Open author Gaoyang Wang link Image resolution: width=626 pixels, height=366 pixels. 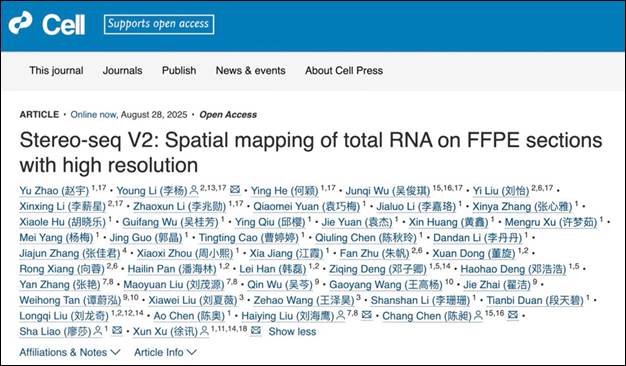386,284
